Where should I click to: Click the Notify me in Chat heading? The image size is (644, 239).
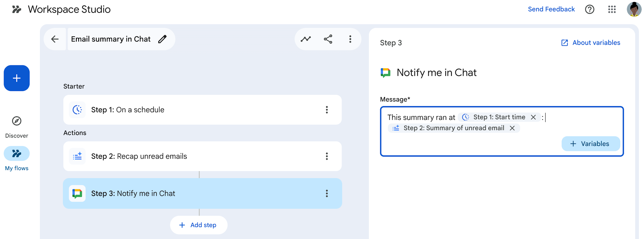point(437,73)
